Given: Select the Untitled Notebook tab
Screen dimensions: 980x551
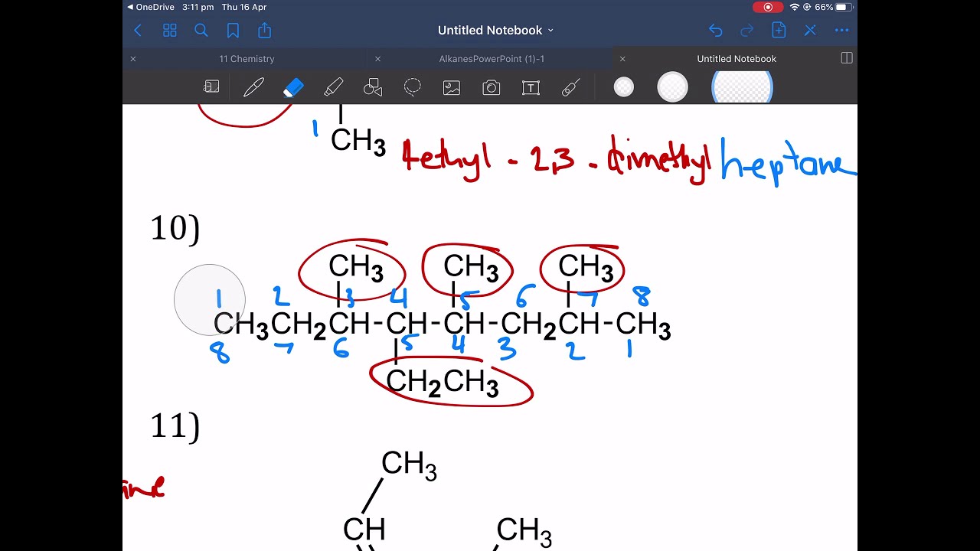Looking at the screenshot, I should (x=737, y=59).
